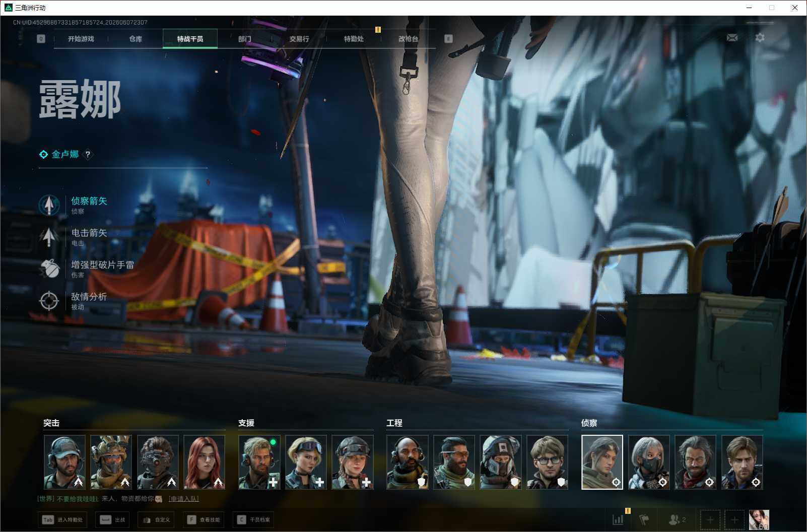Click the 自定义 button
The image size is (807, 532).
pos(156,519)
